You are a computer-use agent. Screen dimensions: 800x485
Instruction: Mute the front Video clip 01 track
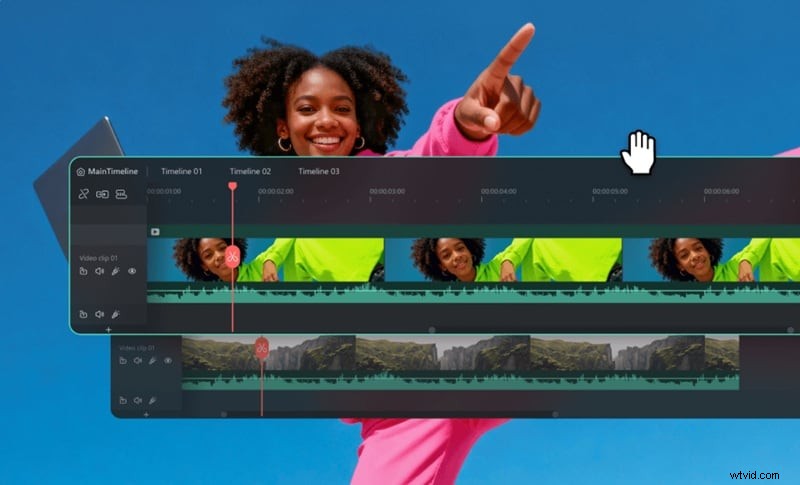click(99, 271)
